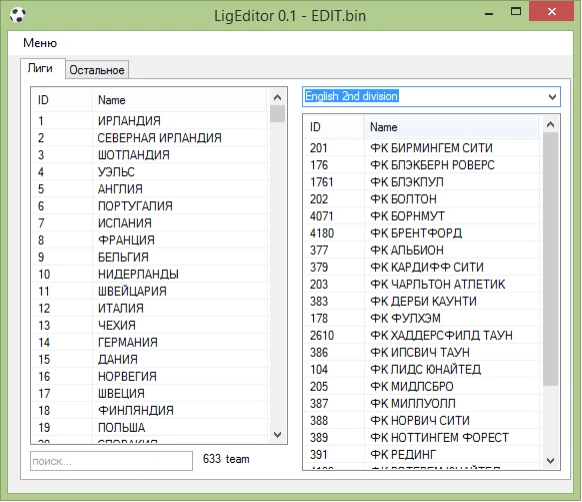This screenshot has height=502, width=582.
Task: Click the 633 team count label
Action: (226, 459)
